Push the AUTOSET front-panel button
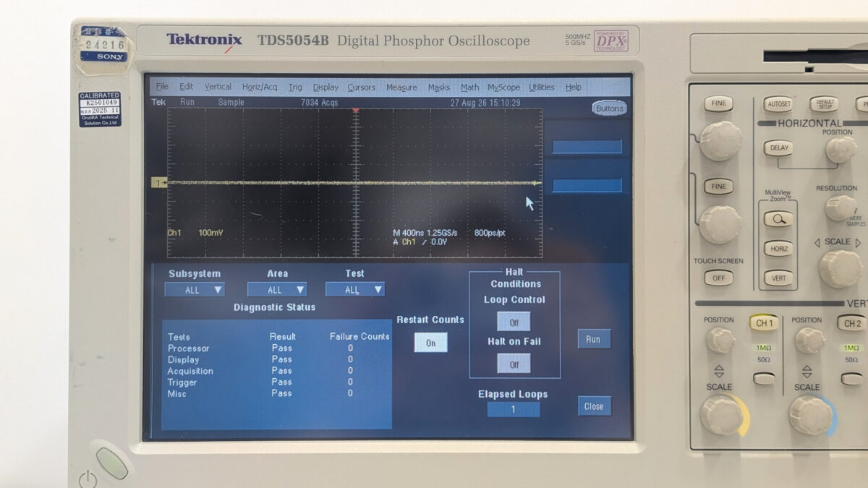Viewport: 868px width, 488px height. pos(778,104)
